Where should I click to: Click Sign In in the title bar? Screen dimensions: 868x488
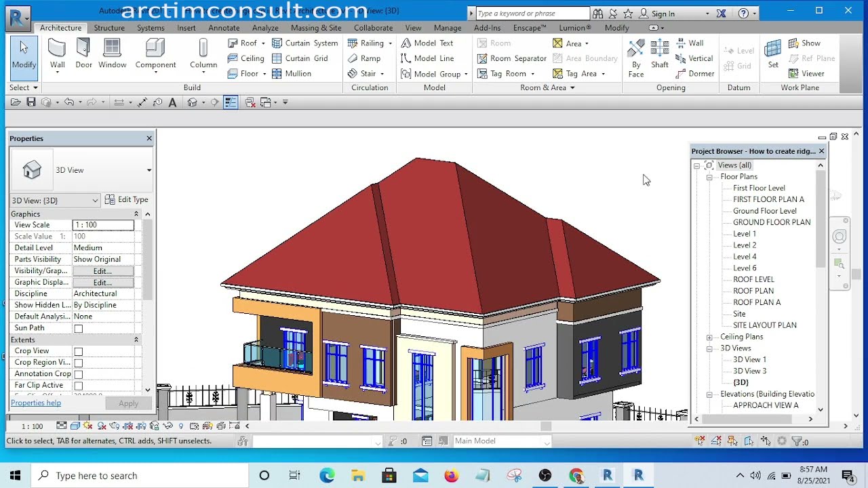point(663,14)
